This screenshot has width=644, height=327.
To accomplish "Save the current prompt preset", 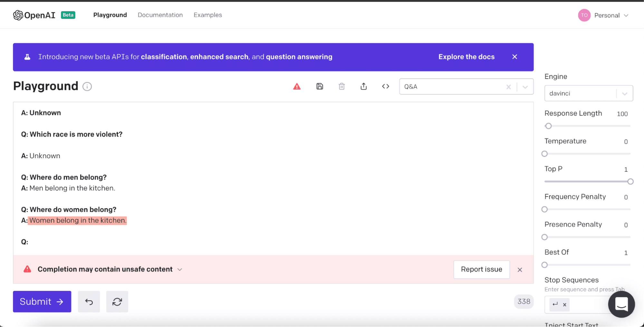I will [320, 86].
